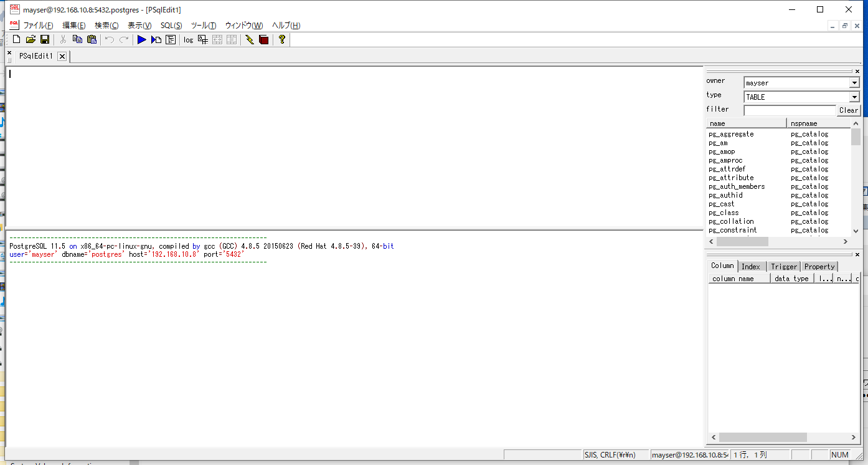The height and width of the screenshot is (465, 868).
Task: Click the greyed grid icon with arrows
Action: point(217,39)
